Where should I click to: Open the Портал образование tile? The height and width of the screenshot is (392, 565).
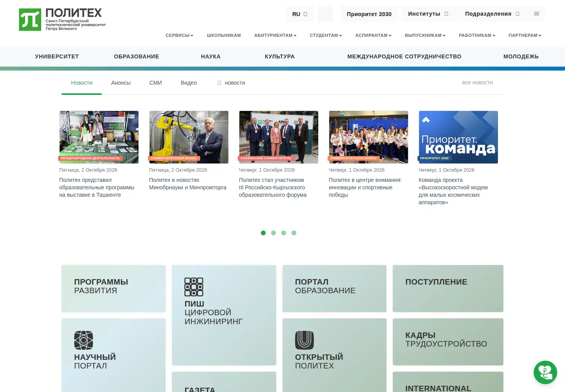click(x=334, y=289)
